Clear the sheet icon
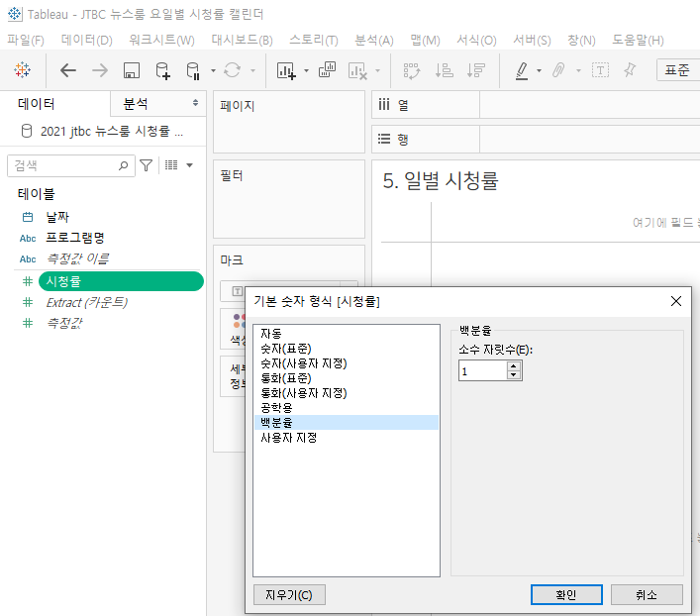700x616 pixels. coord(357,70)
